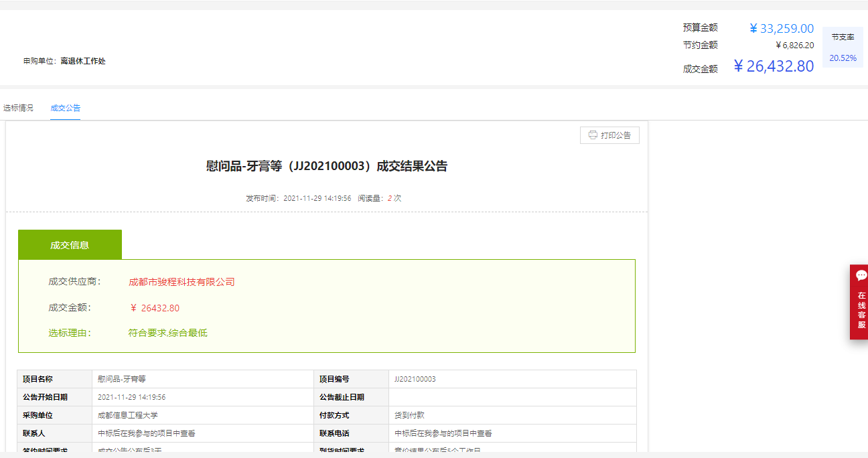Click the large 成交金额 ¥26,432.80 figure
The image size is (868, 458).
coord(774,66)
